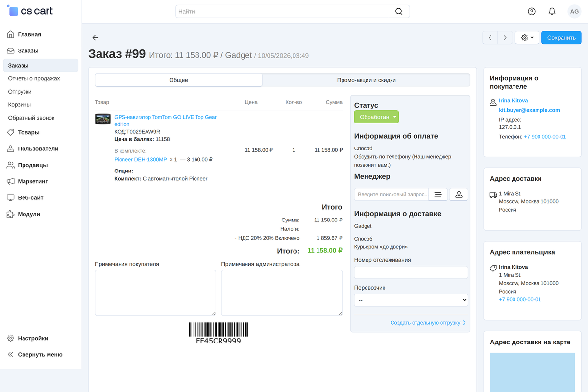Click the CS-Cart logo

click(x=30, y=11)
